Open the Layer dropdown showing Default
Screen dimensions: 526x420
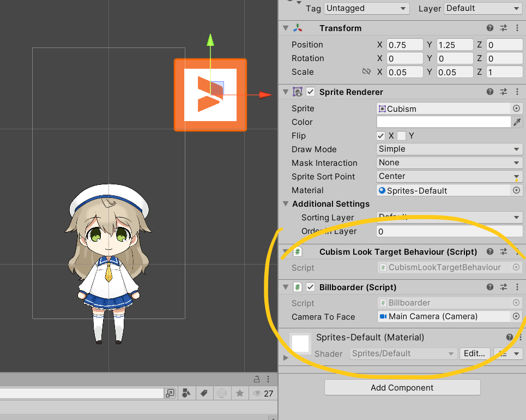point(483,8)
